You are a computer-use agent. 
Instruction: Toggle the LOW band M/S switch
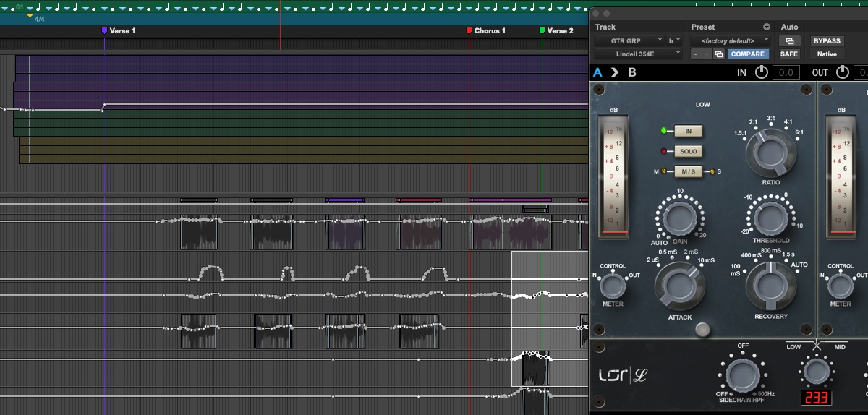(x=689, y=171)
